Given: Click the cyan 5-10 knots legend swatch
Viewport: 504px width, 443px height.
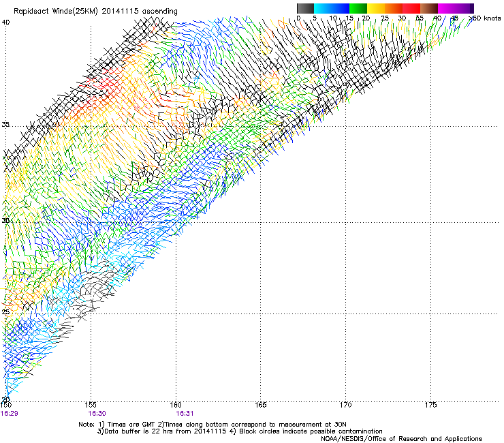Looking at the screenshot, I should click(x=323, y=8).
